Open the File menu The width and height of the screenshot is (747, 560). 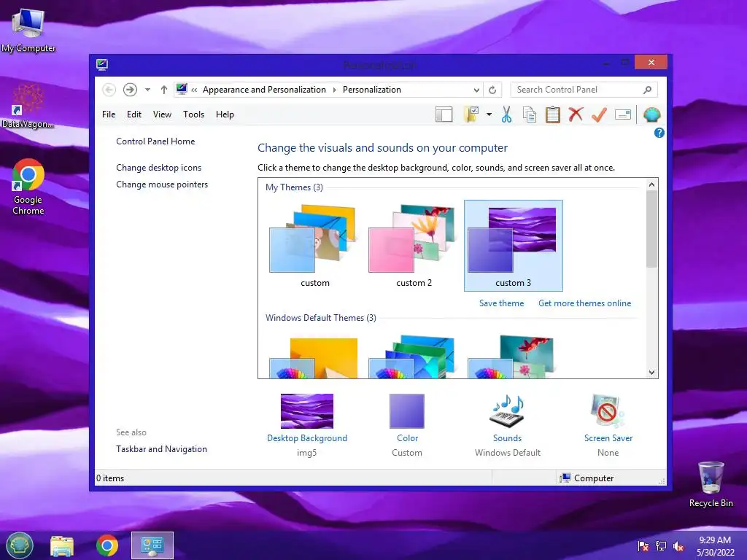(109, 114)
